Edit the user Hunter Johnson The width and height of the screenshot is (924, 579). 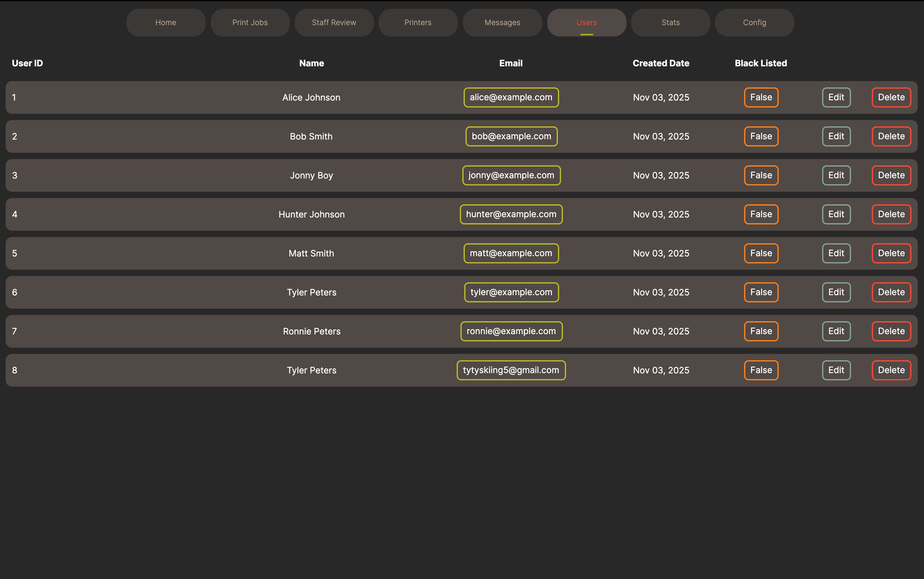[x=836, y=214]
